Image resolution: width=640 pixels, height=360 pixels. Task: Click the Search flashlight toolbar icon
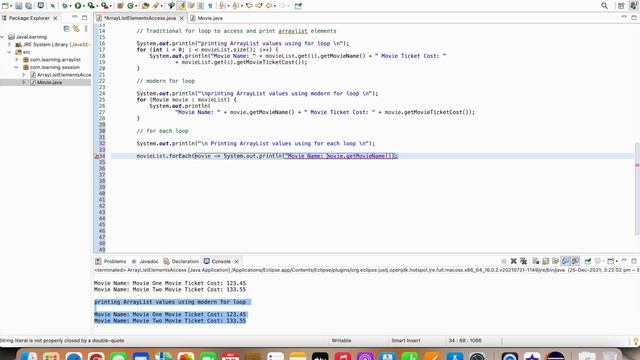tap(155, 6)
